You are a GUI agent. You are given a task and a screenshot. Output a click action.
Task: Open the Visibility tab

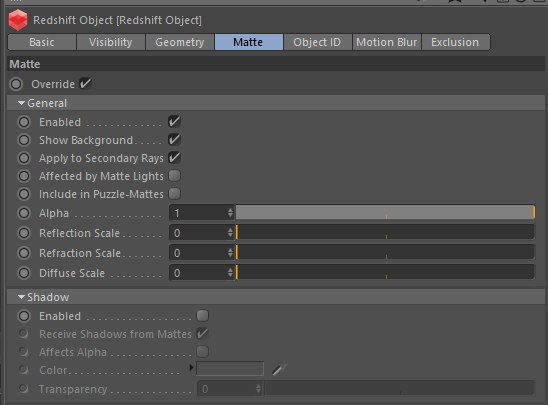point(110,42)
